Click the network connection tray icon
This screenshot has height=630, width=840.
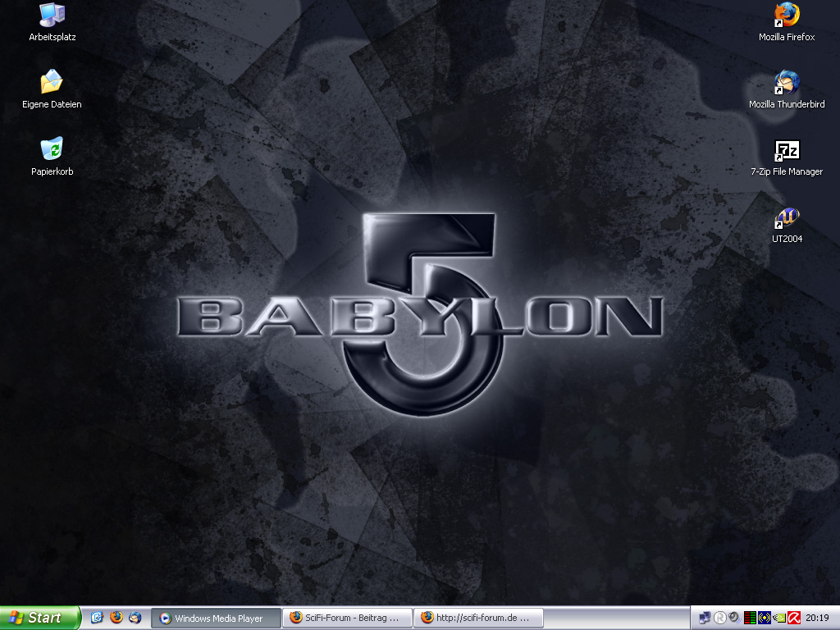[x=705, y=618]
